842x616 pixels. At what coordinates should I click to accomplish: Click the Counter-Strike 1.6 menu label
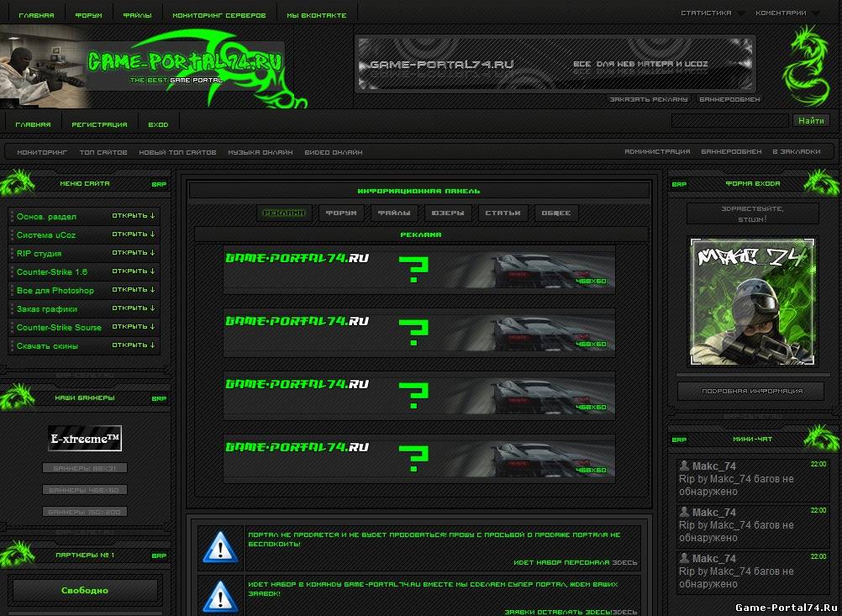pyautogui.click(x=51, y=271)
